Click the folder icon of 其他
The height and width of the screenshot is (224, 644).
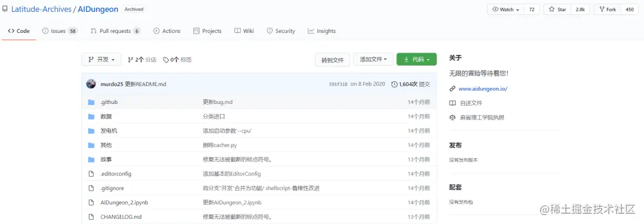91,145
